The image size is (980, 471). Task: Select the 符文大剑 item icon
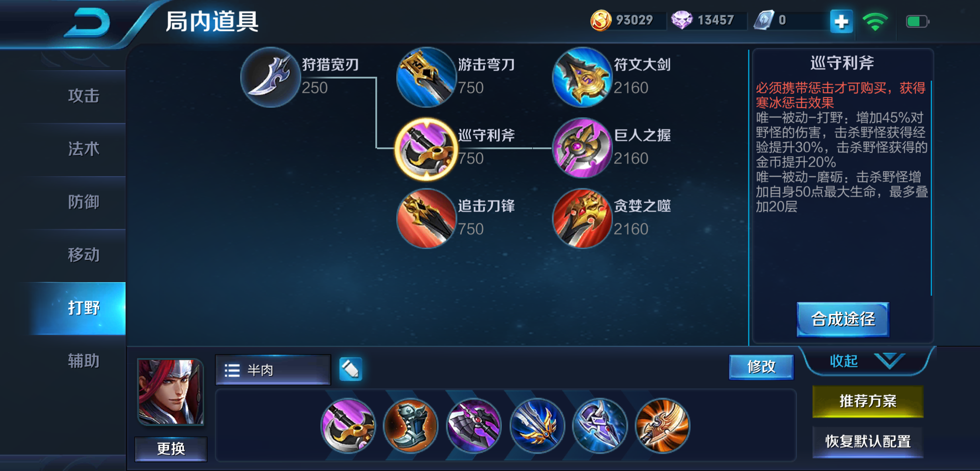coord(582,77)
